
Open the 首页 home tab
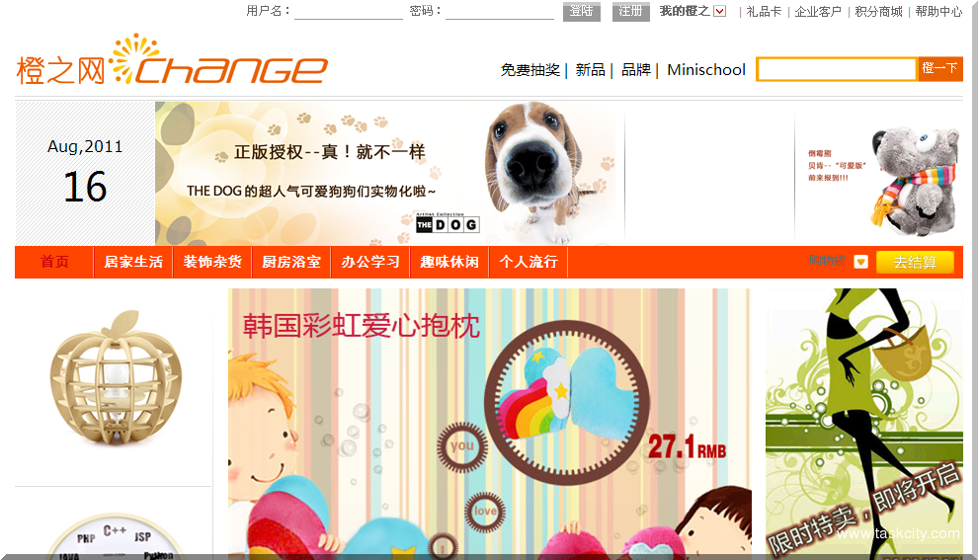tap(54, 262)
